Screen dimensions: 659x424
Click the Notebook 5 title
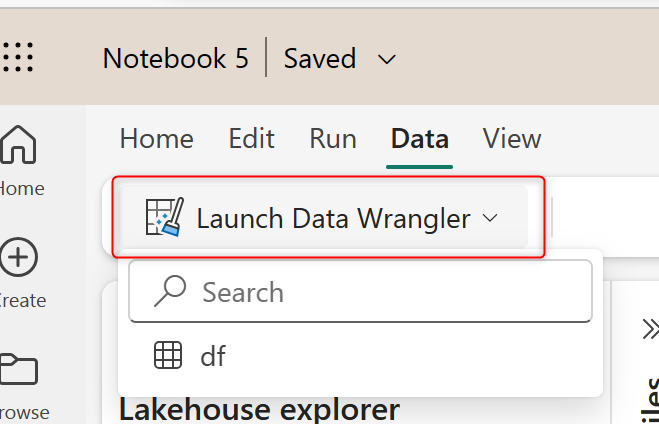click(175, 58)
